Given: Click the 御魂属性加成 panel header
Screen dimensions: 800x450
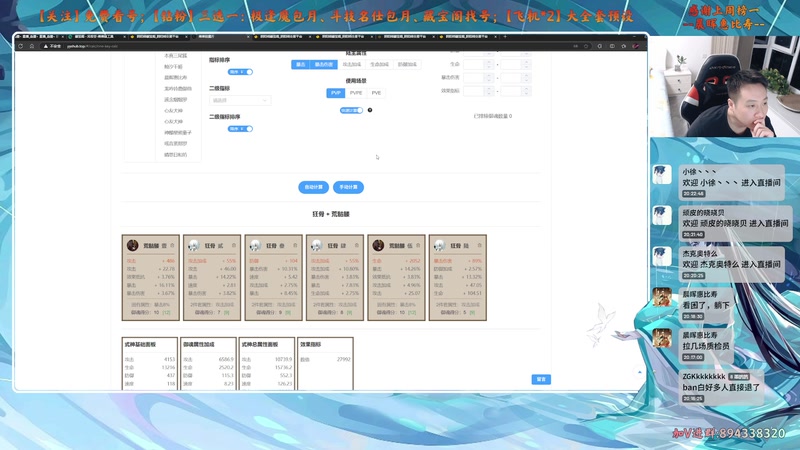Looking at the screenshot, I should coord(199,345).
